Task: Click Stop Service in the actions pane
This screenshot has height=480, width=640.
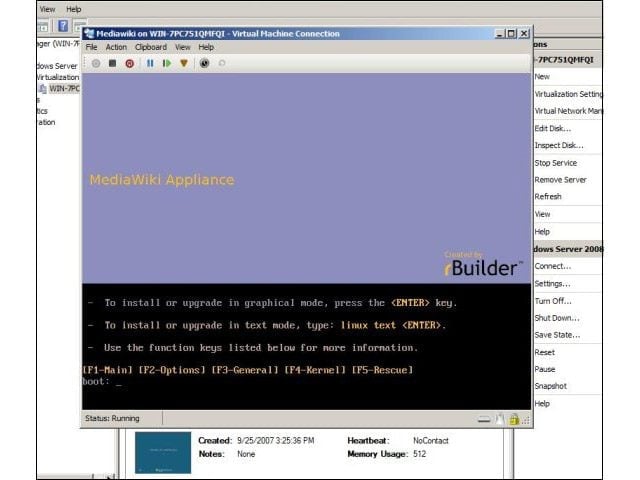Action: coord(556,163)
